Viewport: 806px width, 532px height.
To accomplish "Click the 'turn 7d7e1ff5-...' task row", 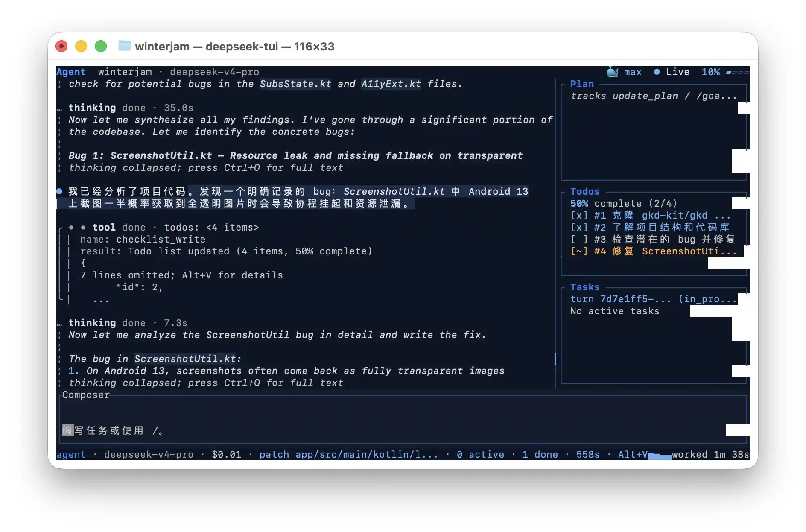I will [654, 299].
